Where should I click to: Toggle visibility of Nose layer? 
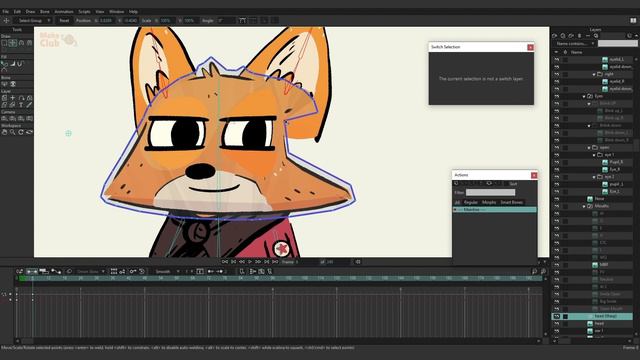click(557, 199)
